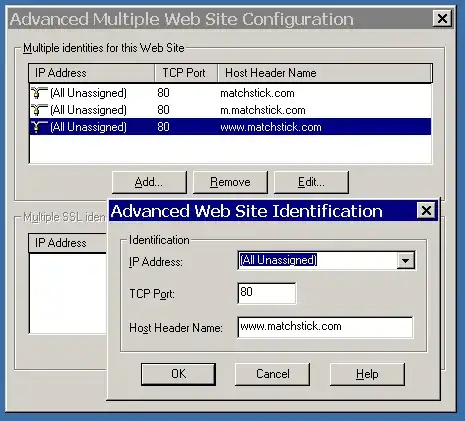Confirm with the OK button
Image resolution: width=465 pixels, height=421 pixels.
click(x=178, y=374)
